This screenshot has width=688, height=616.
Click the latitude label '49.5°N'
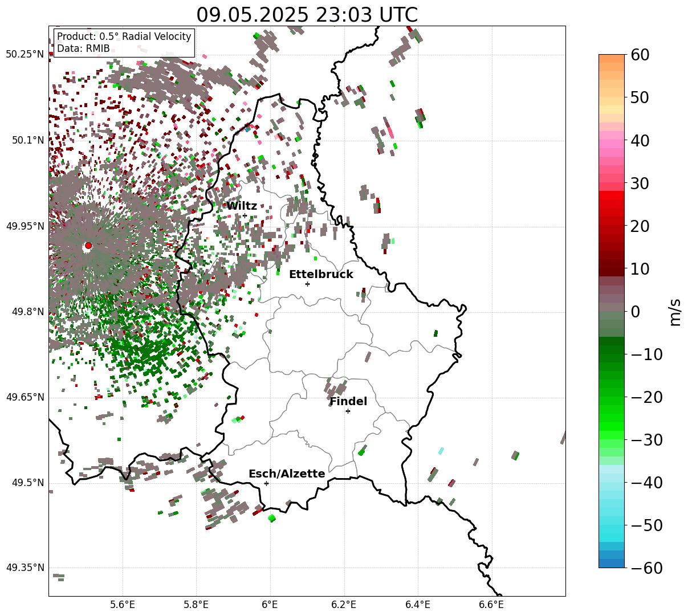27,483
